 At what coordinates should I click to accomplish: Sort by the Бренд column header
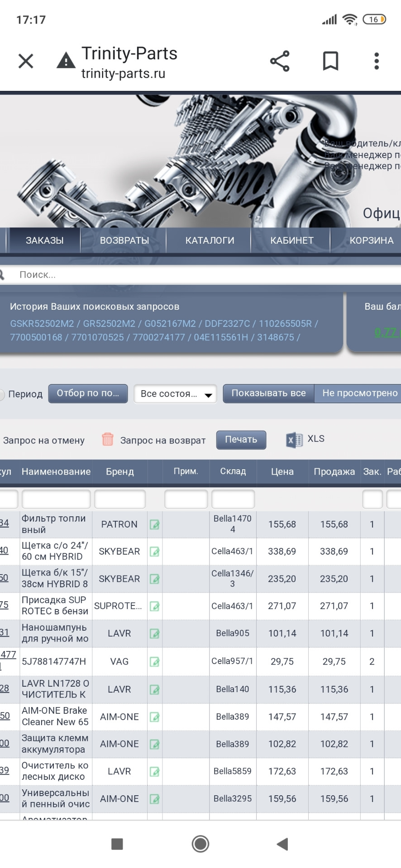(120, 472)
